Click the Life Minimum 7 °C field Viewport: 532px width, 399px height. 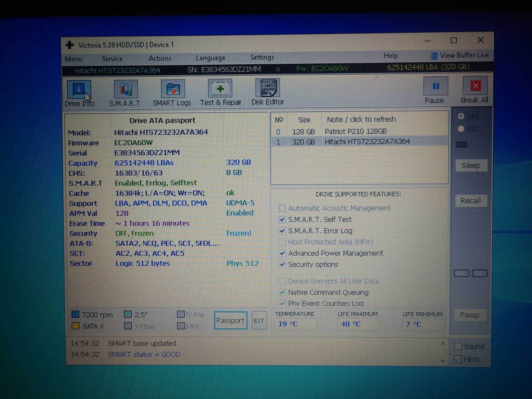pos(423,324)
